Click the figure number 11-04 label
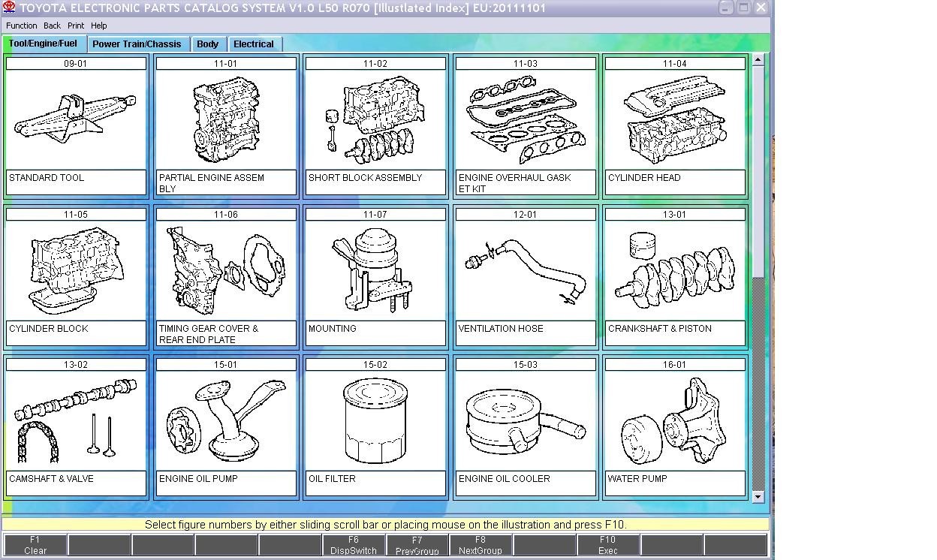 [x=675, y=64]
